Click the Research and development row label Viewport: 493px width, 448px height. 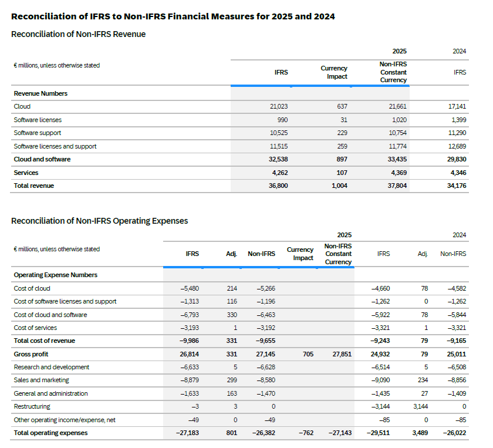(52, 367)
